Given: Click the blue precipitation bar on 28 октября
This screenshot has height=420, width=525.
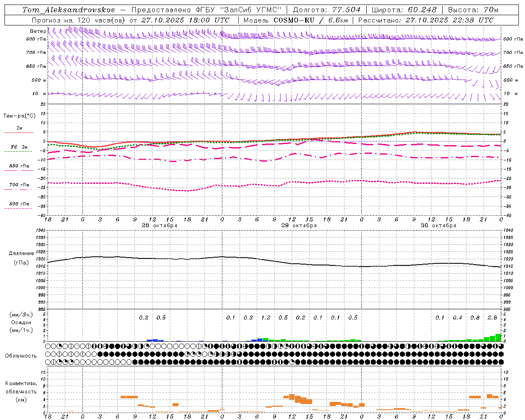Looking at the screenshot, I should (x=155, y=340).
